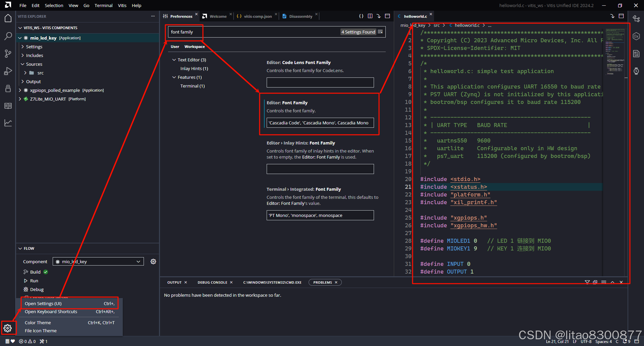This screenshot has width=644, height=346.
Task: Collapse the Text Editor (3) settings group
Action: (x=174, y=60)
